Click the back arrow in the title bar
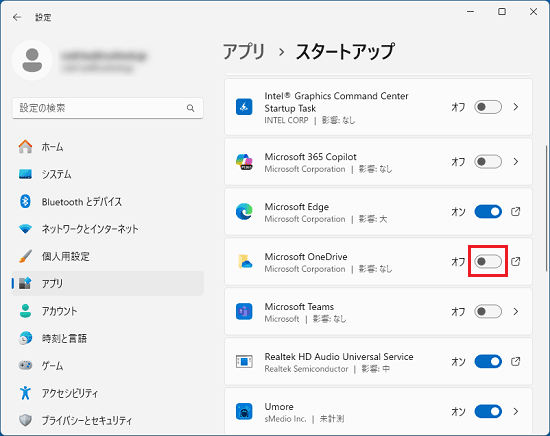This screenshot has height=436, width=550. [17, 17]
